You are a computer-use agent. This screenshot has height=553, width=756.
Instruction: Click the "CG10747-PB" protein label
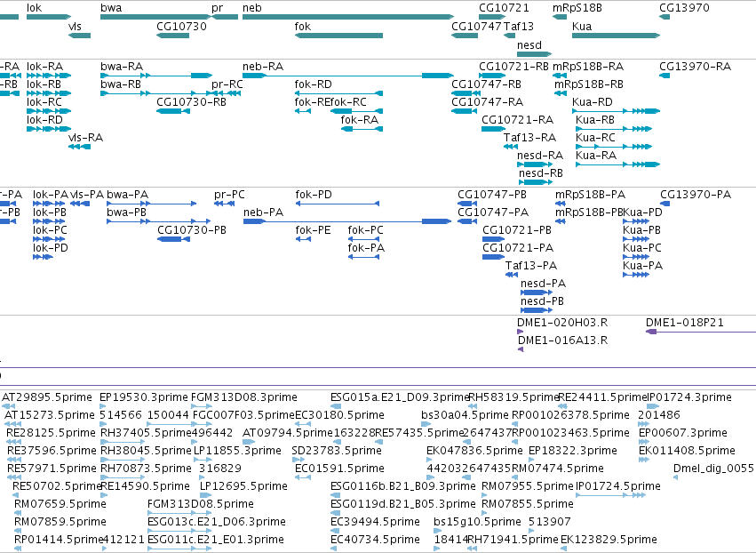tap(492, 195)
